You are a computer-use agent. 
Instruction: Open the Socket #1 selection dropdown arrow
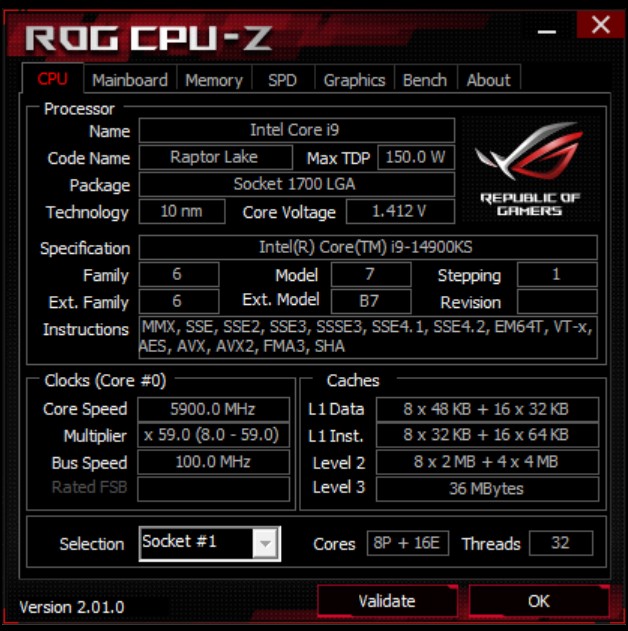[265, 544]
